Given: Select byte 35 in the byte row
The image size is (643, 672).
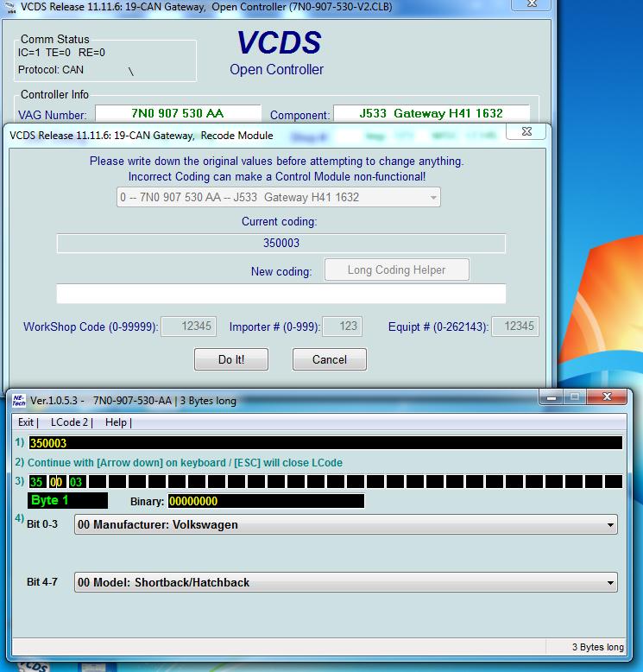Looking at the screenshot, I should click(36, 482).
